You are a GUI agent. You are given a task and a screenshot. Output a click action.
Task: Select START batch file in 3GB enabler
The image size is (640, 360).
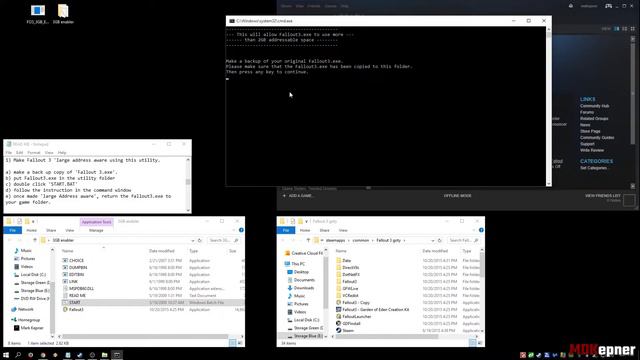(x=75, y=302)
